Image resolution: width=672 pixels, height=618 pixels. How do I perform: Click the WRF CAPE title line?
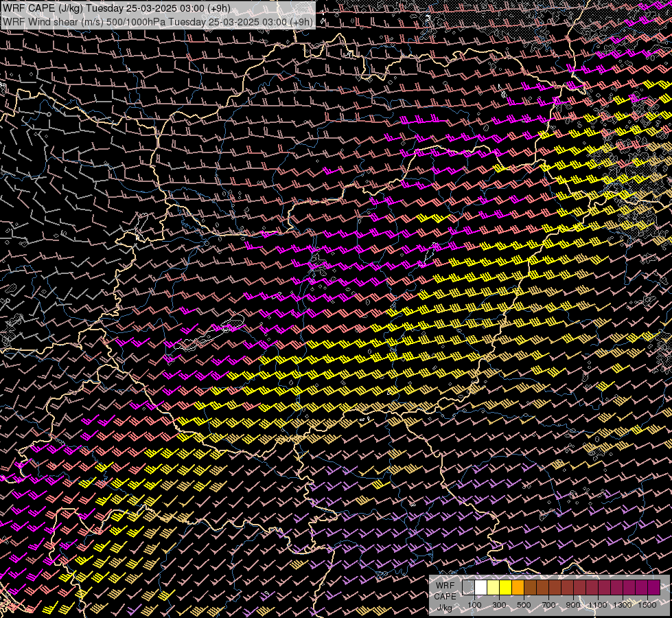[117, 8]
